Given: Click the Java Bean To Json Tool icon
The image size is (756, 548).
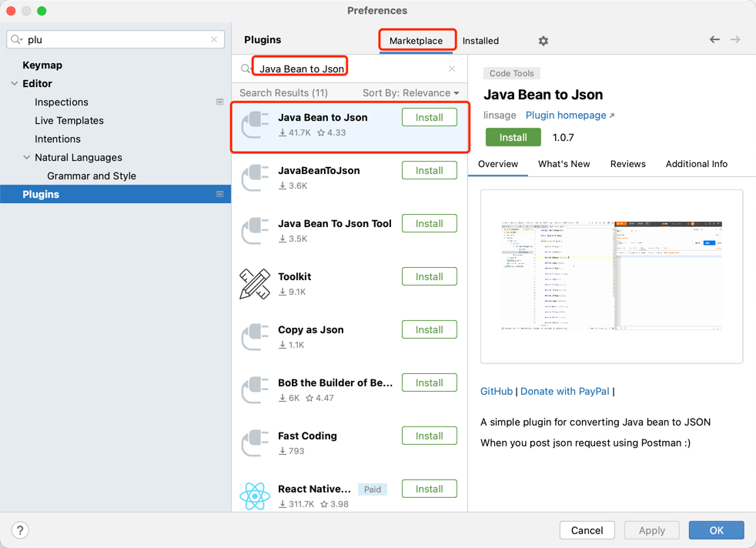Looking at the screenshot, I should point(255,231).
